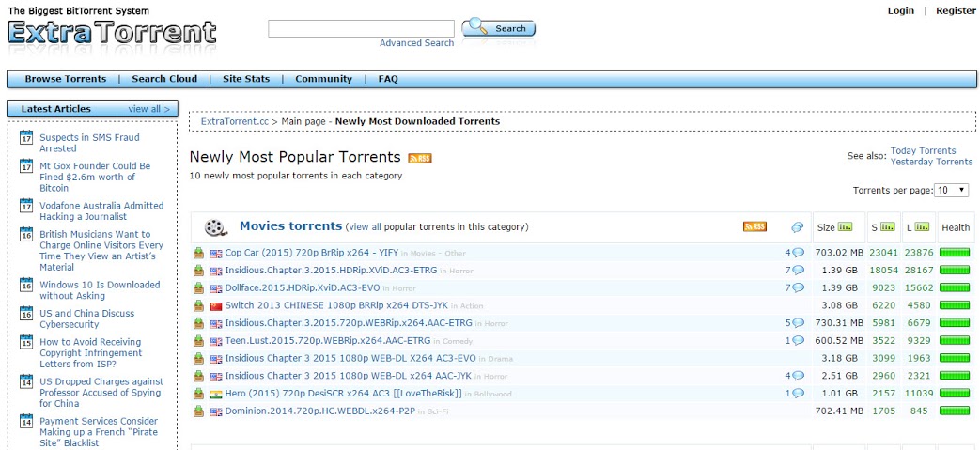The height and width of the screenshot is (450, 980).
Task: Click the ExtraTorrent.cc breadcrumb link
Action: tap(234, 121)
